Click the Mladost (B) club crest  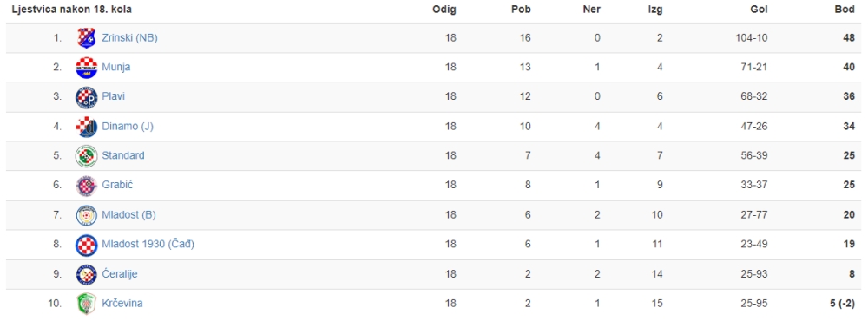point(86,215)
